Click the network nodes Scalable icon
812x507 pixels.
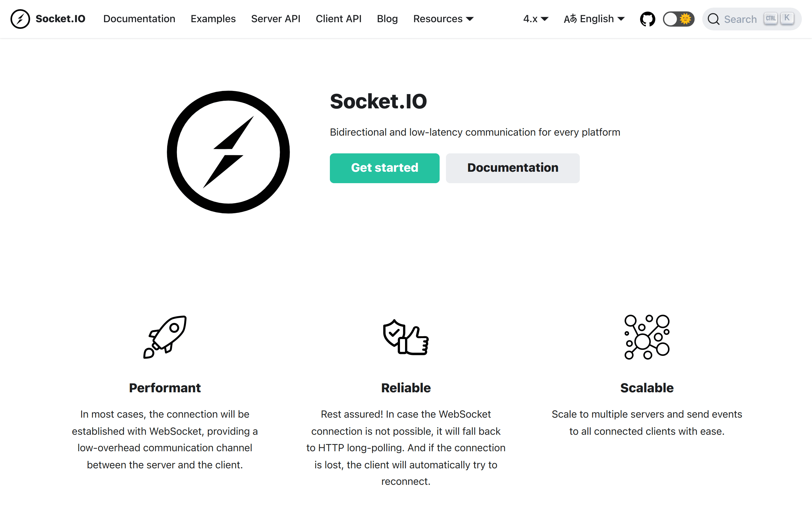pos(646,337)
